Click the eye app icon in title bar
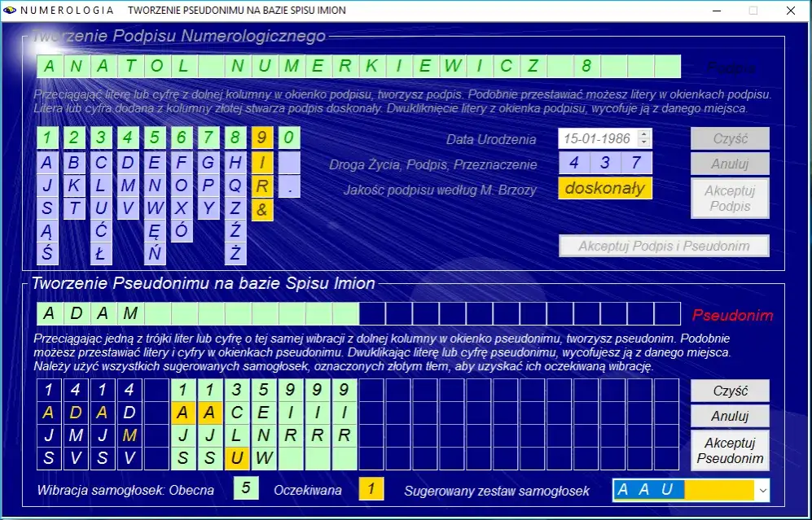Viewport: 812px width, 520px height. click(x=9, y=11)
